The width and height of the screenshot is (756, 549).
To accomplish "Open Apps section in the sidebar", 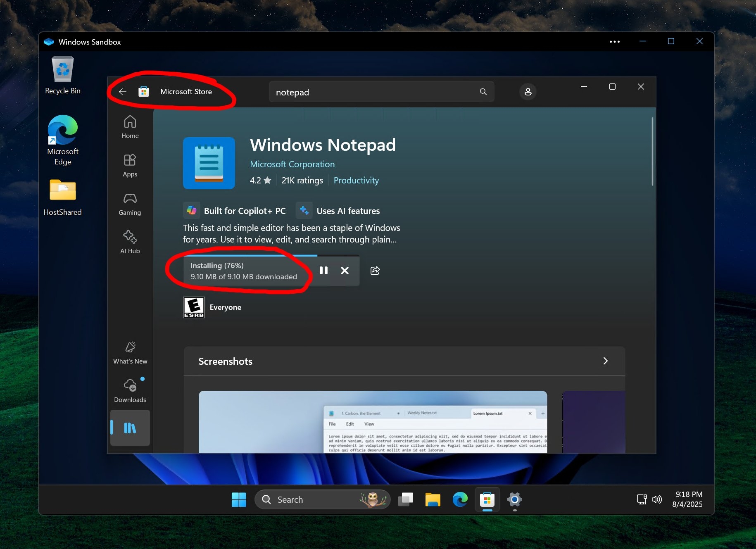I will pyautogui.click(x=130, y=165).
